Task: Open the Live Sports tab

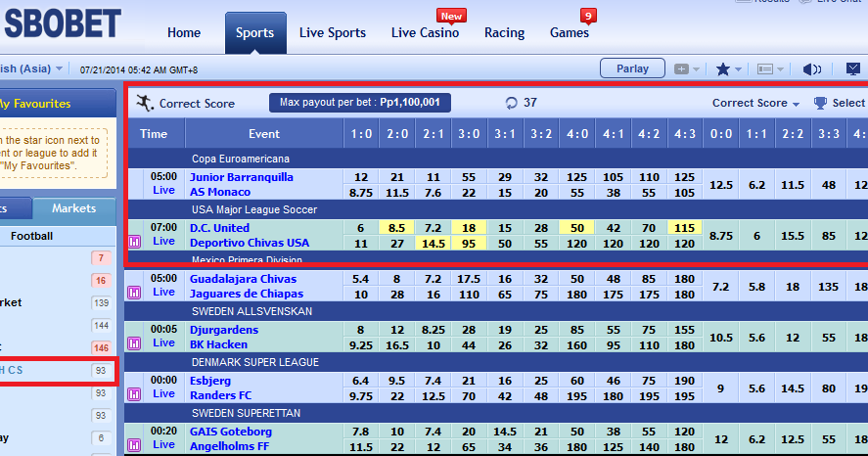Action: pos(333,32)
